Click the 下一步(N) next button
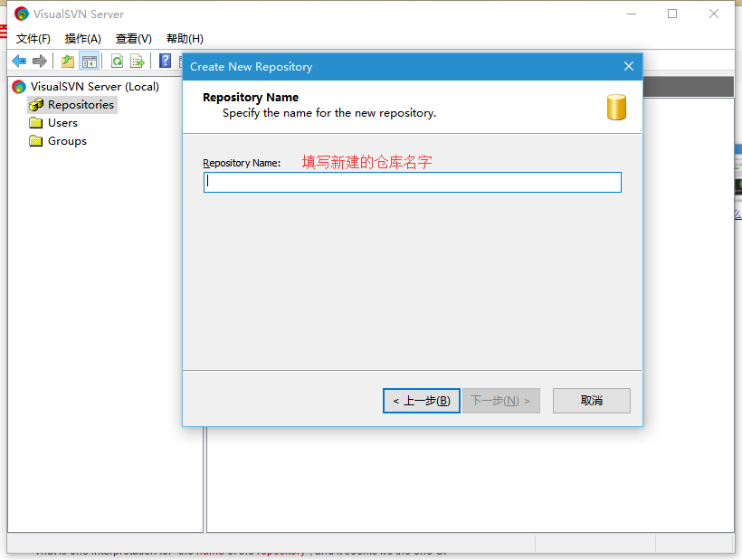Screen dimensions: 742x560 (x=500, y=401)
